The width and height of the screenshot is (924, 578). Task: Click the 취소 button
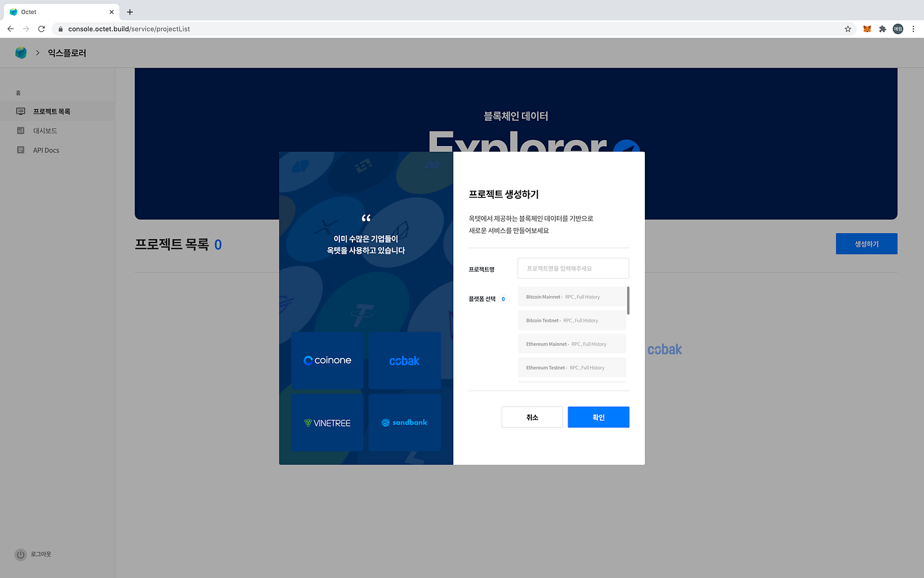pos(532,417)
